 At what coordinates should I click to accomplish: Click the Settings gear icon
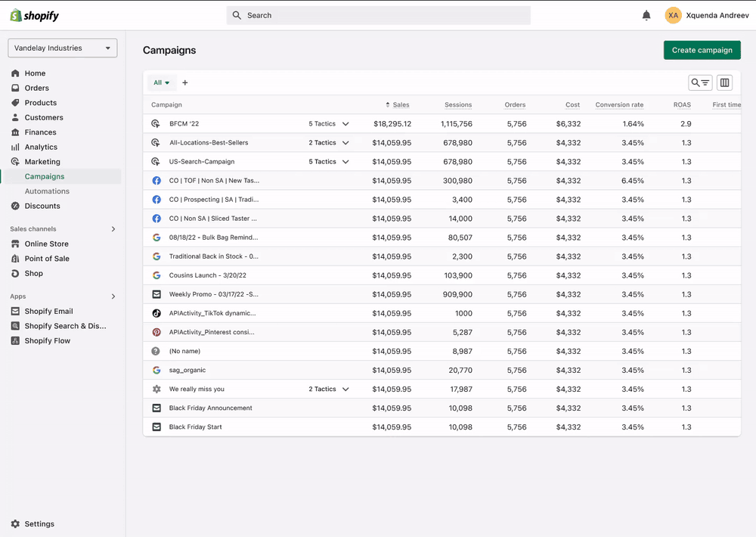(x=15, y=524)
